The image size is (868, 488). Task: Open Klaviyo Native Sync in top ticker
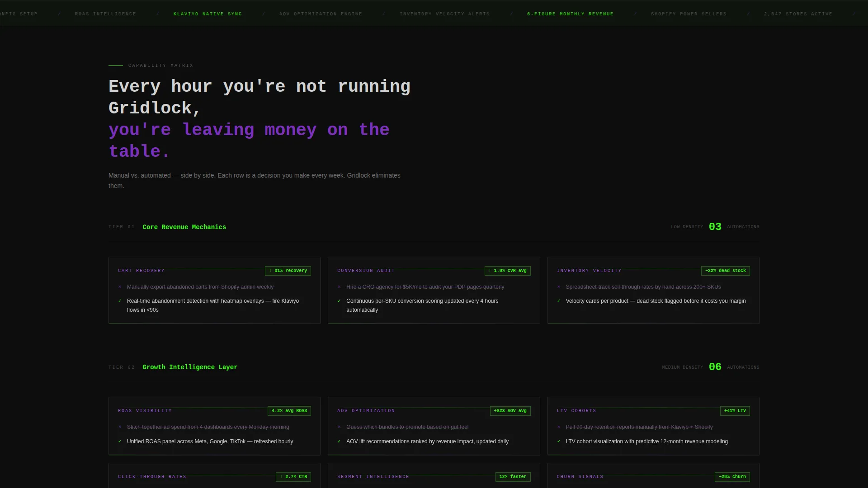pyautogui.click(x=208, y=14)
